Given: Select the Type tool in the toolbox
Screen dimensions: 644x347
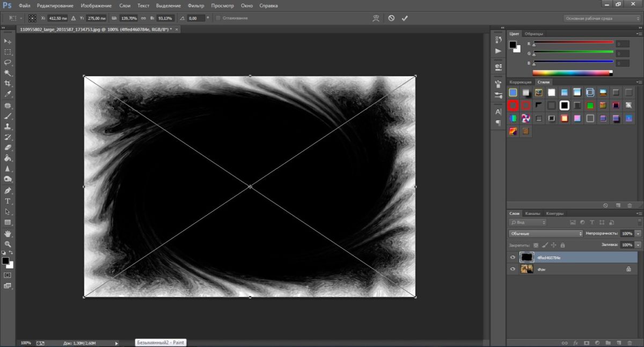Looking at the screenshot, I should coord(8,201).
